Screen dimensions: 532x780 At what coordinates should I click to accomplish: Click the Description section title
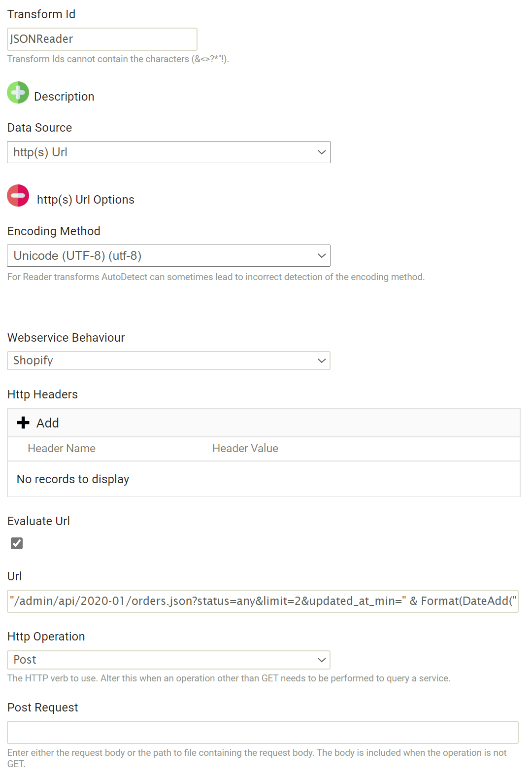pyautogui.click(x=64, y=97)
